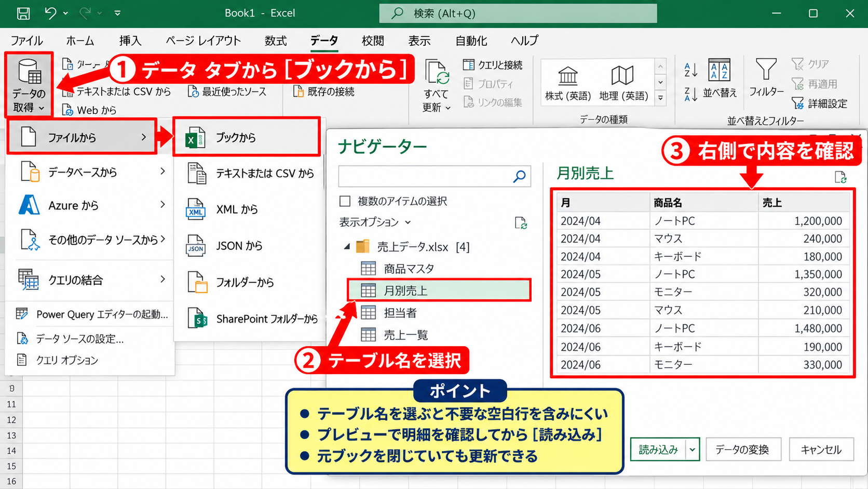Click the 検索 (Alt+Q) search box

[x=518, y=14]
